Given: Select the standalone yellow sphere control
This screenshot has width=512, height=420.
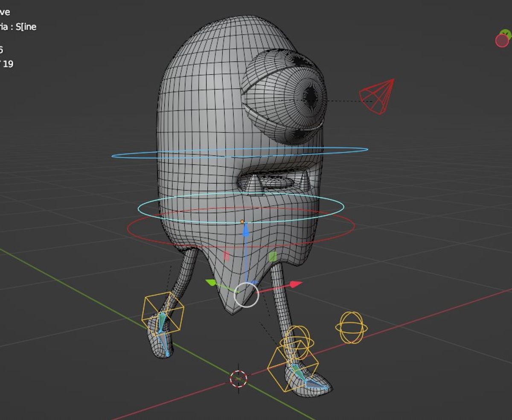Looking at the screenshot, I should (352, 327).
